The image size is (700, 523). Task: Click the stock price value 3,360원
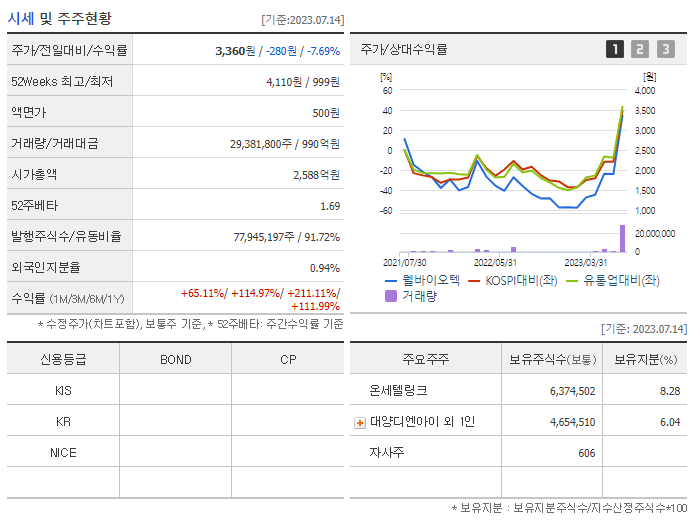point(235,51)
